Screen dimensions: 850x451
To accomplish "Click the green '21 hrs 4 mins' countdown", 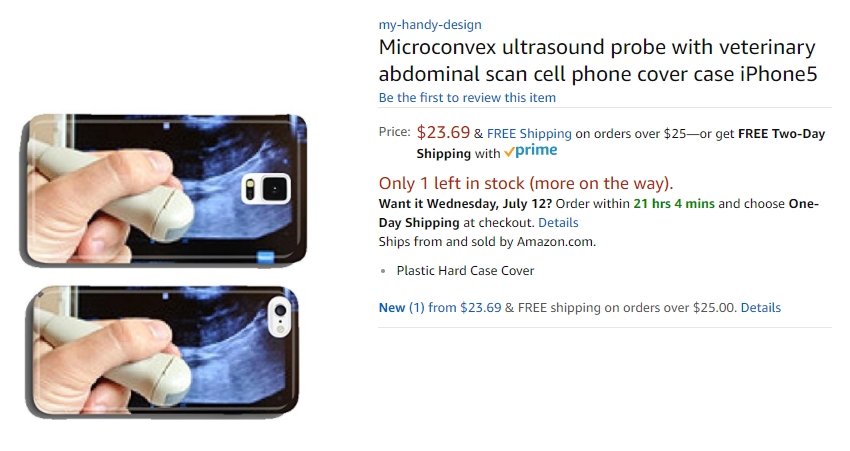I will pos(674,204).
